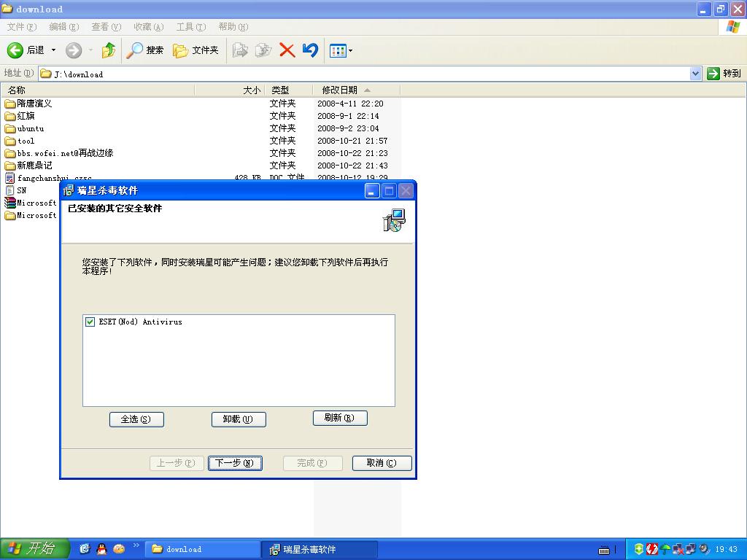This screenshot has height=560, width=747.
Task: Select the 新鹿鼎记 folder
Action: click(x=28, y=166)
